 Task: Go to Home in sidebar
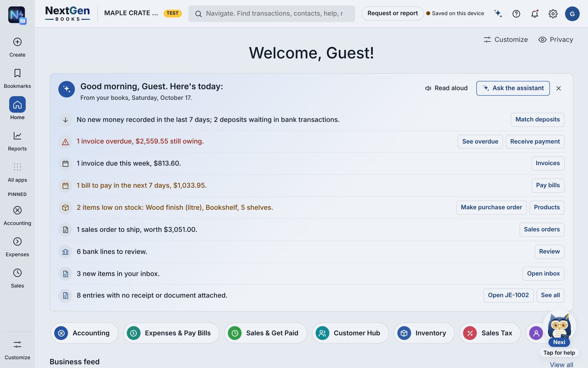pos(17,109)
